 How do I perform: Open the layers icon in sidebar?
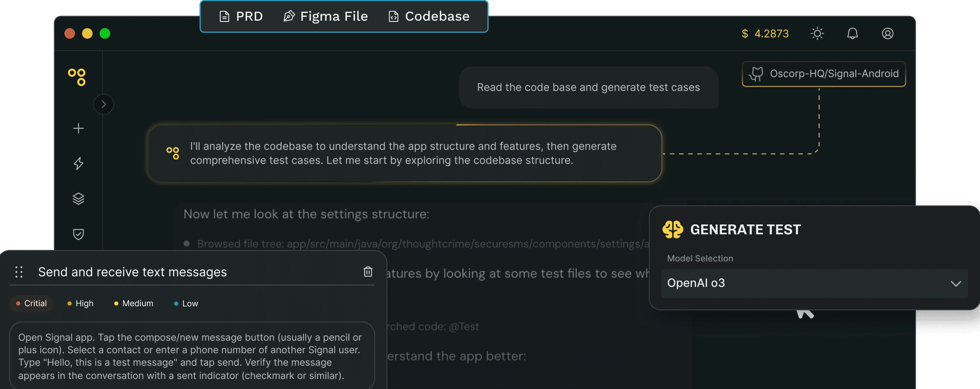[x=78, y=198]
